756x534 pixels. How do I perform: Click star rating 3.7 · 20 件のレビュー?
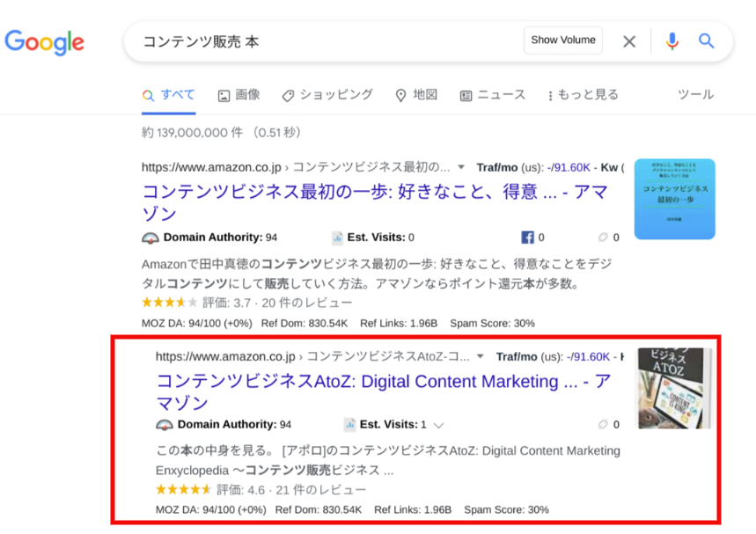click(x=246, y=303)
